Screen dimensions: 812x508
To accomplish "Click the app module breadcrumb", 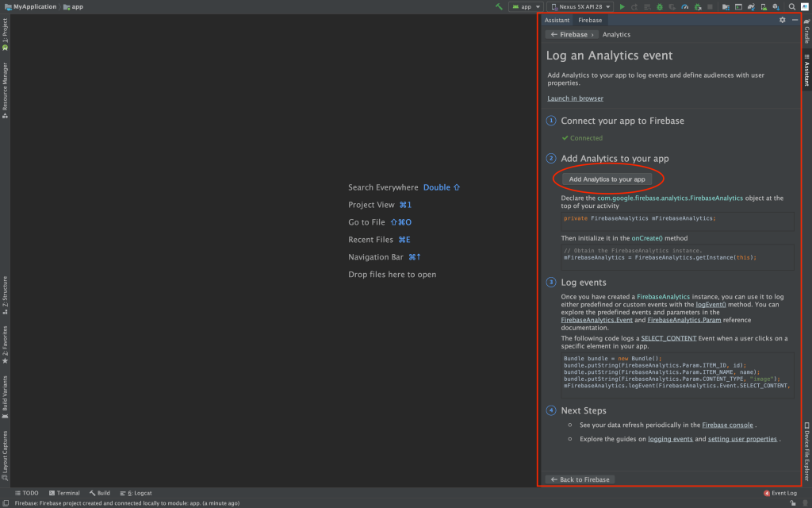I will 73,6.
